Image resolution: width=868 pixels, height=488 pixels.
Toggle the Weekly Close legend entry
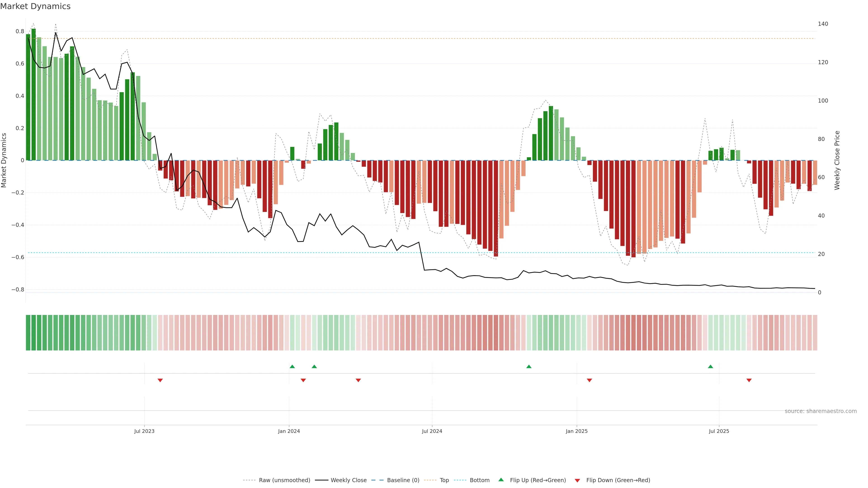pyautogui.click(x=348, y=480)
